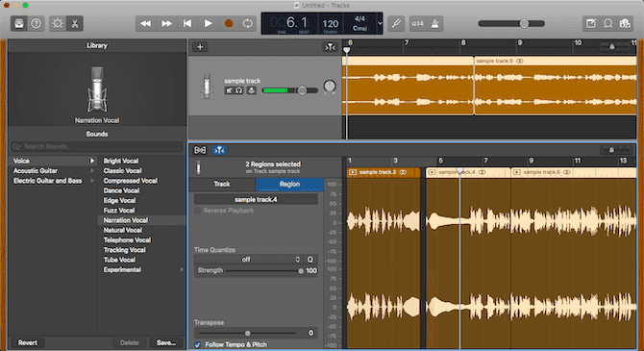Switch to the Track tab

222,184
